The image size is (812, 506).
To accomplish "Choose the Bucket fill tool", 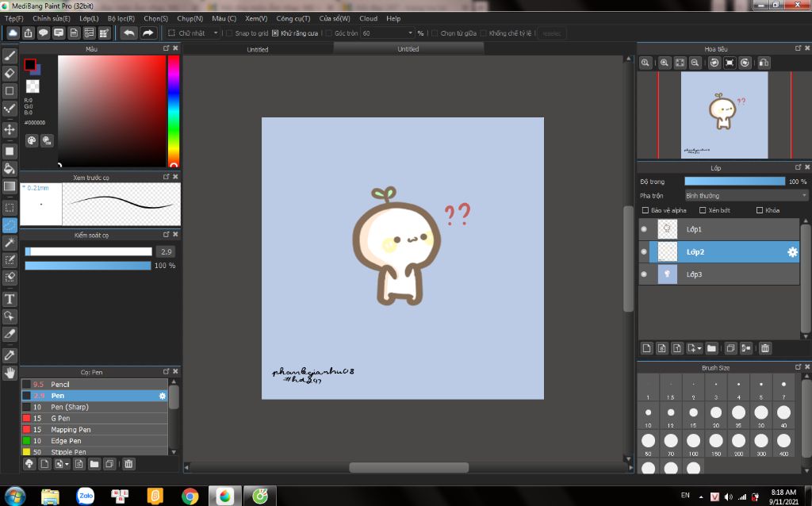I will (x=10, y=168).
